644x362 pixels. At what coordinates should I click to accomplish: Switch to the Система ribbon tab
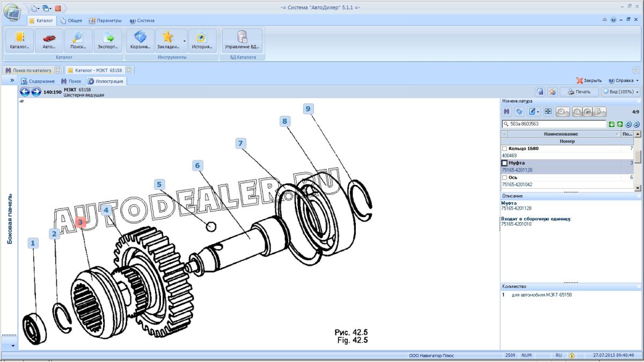pos(142,21)
